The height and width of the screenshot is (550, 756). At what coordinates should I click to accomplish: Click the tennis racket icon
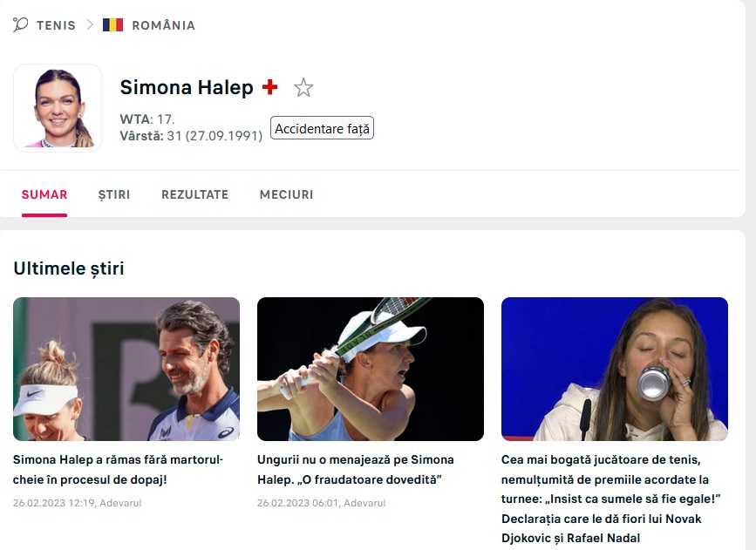click(20, 24)
